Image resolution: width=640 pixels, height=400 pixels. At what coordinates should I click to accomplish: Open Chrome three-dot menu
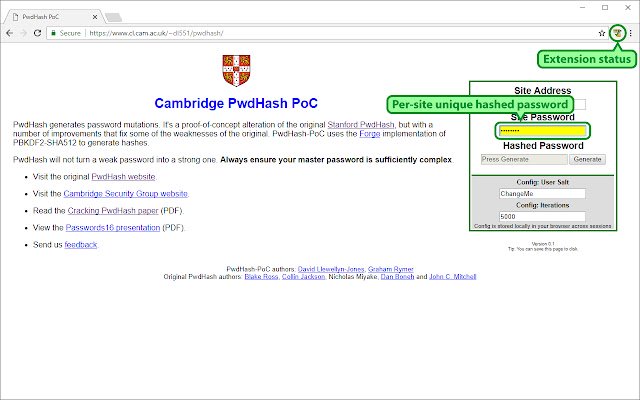631,33
